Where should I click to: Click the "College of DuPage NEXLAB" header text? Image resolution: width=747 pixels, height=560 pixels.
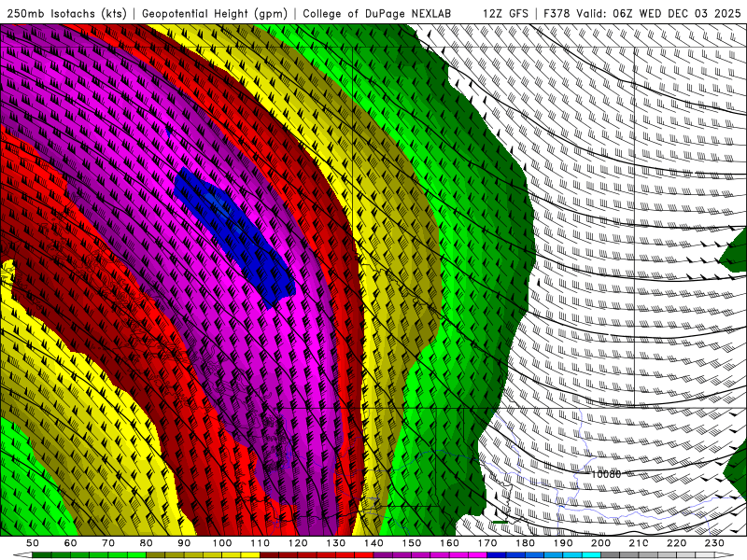tap(377, 14)
